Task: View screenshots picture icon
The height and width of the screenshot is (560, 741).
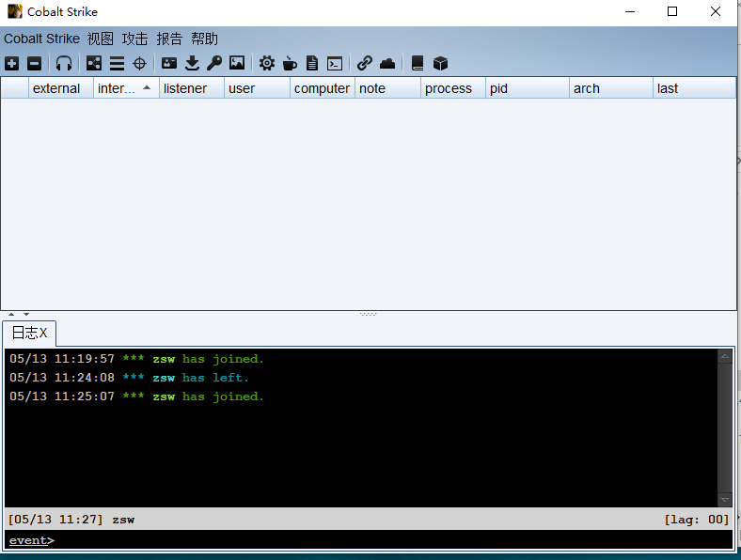Action: [x=237, y=63]
